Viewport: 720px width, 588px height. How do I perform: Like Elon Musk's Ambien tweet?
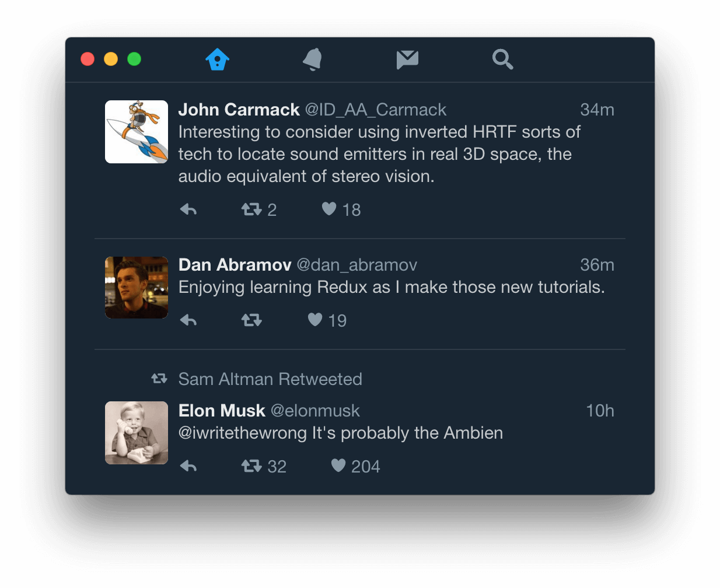coord(338,466)
